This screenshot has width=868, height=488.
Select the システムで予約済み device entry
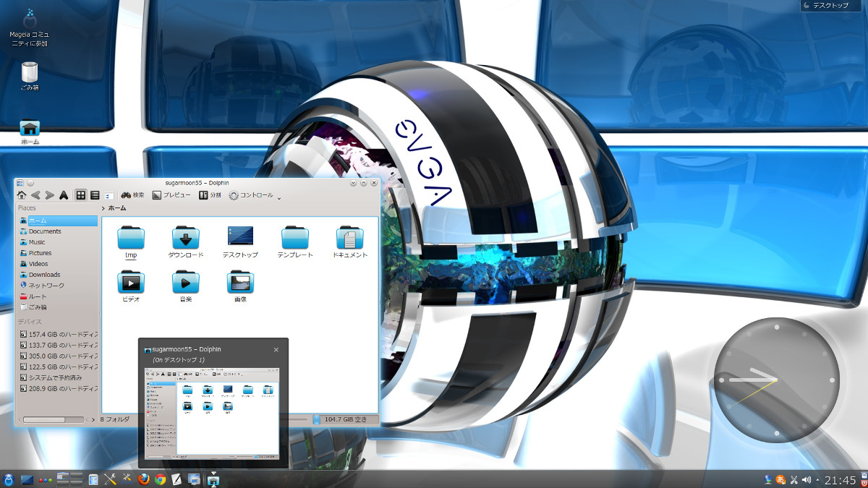58,377
